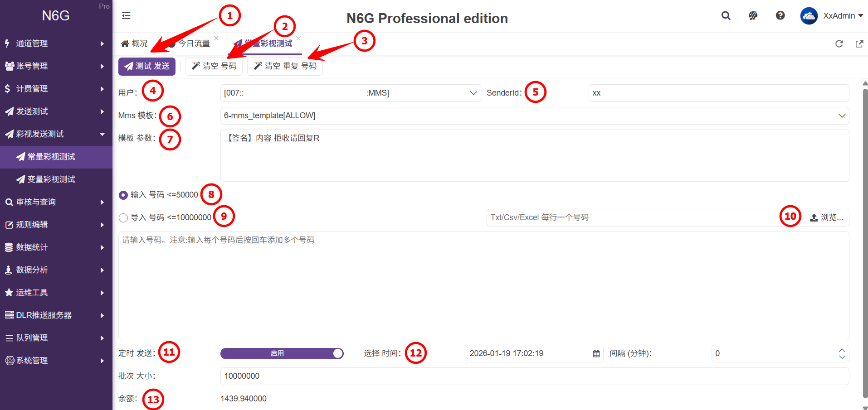The height and width of the screenshot is (410, 868).
Task: Click the 清空 重复 号码 button
Action: tap(285, 66)
